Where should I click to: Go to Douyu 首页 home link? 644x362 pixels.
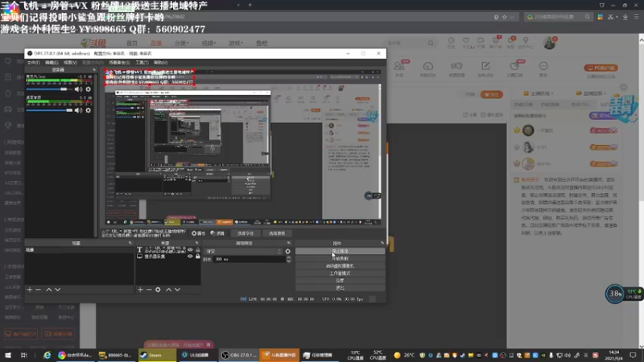coord(132,43)
